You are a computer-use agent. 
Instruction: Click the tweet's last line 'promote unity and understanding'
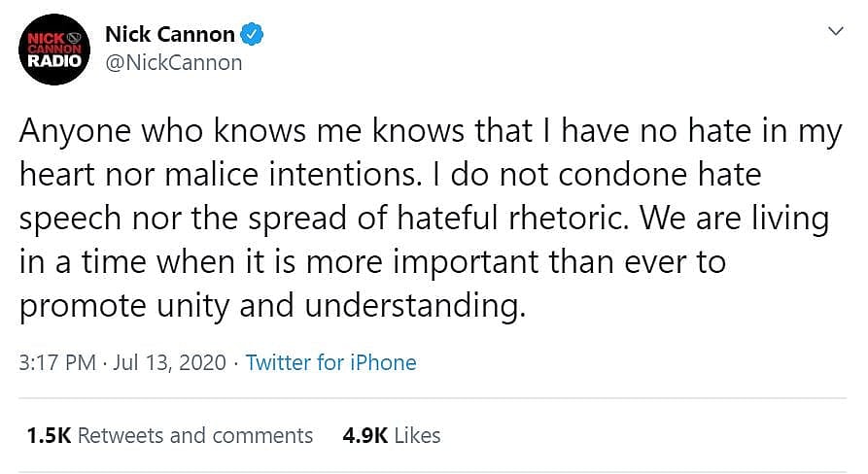coord(272,305)
